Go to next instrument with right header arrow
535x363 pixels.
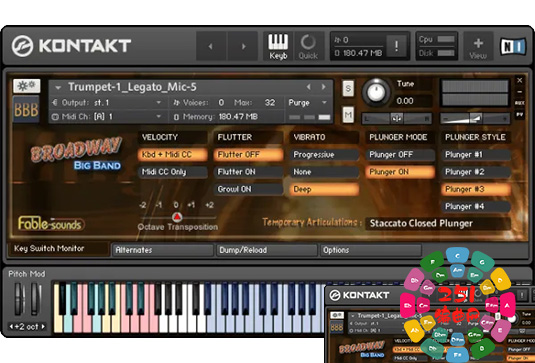click(243, 46)
